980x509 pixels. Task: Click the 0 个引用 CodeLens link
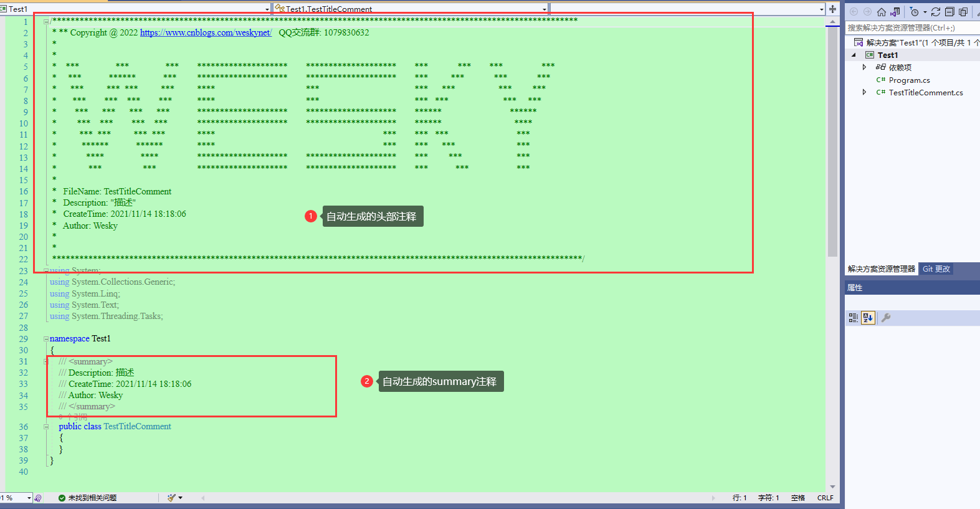[73, 416]
